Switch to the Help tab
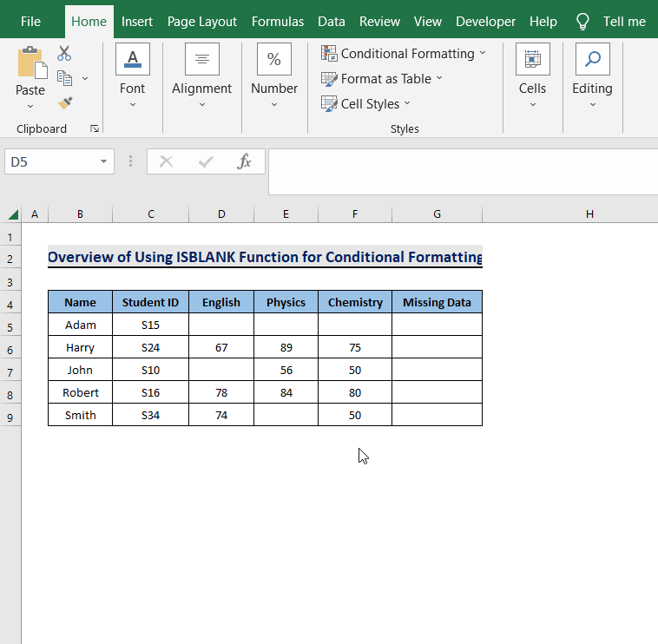 tap(543, 22)
